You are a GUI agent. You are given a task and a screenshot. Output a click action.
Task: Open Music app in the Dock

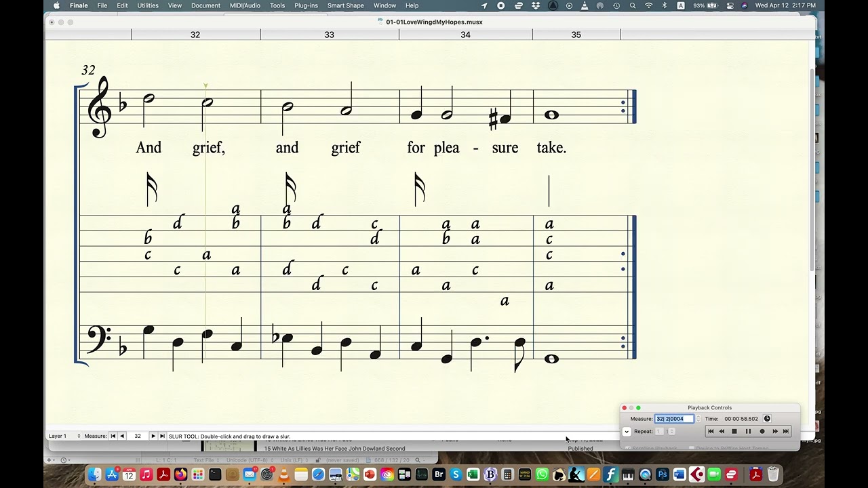146,474
